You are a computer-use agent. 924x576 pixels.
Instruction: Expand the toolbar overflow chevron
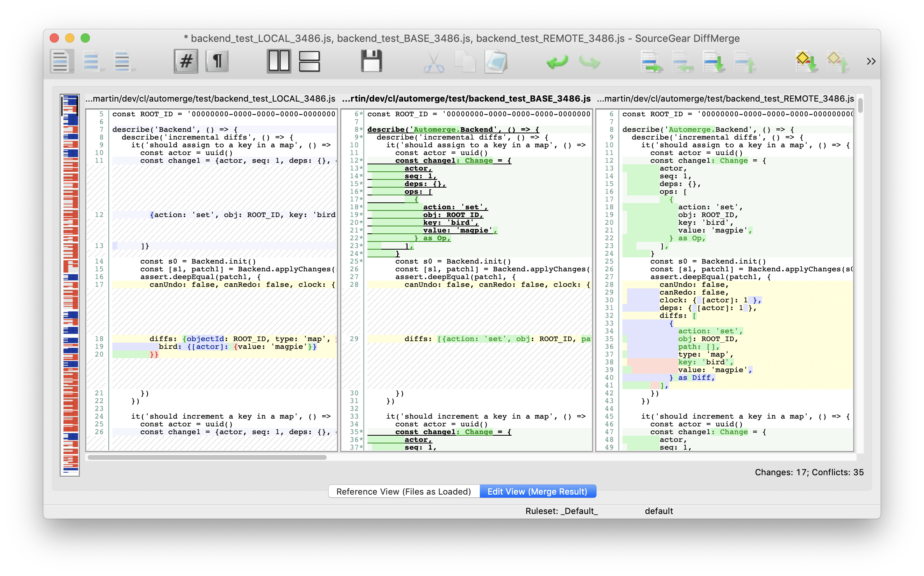[x=871, y=61]
